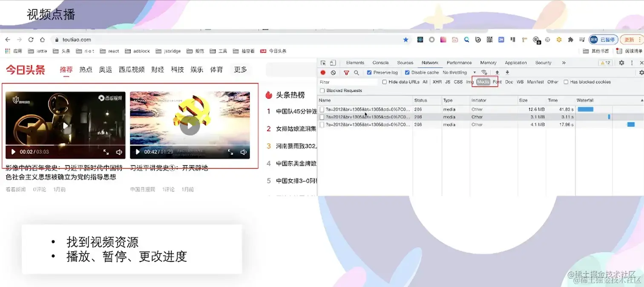Click play control at 00:02 / 03:03
The image size is (644, 287).
coord(13,152)
